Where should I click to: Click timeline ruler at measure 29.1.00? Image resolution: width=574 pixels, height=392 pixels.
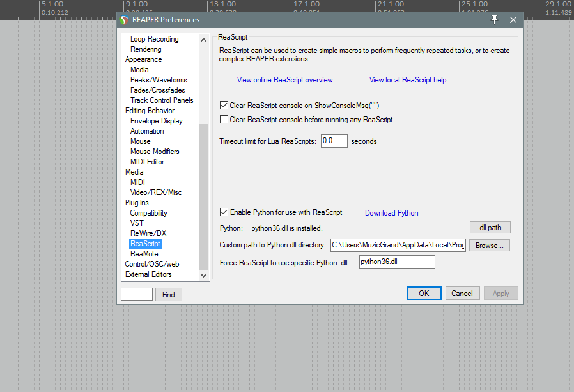[x=558, y=4]
